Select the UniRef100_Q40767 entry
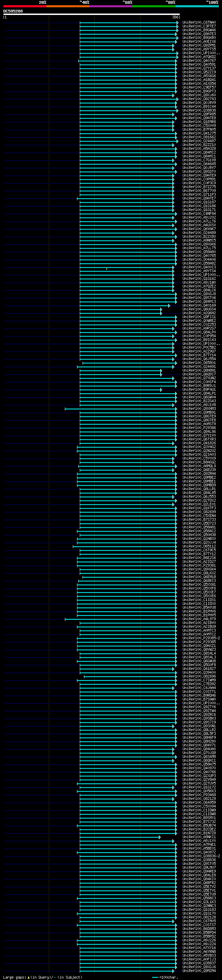 tap(199, 60)
